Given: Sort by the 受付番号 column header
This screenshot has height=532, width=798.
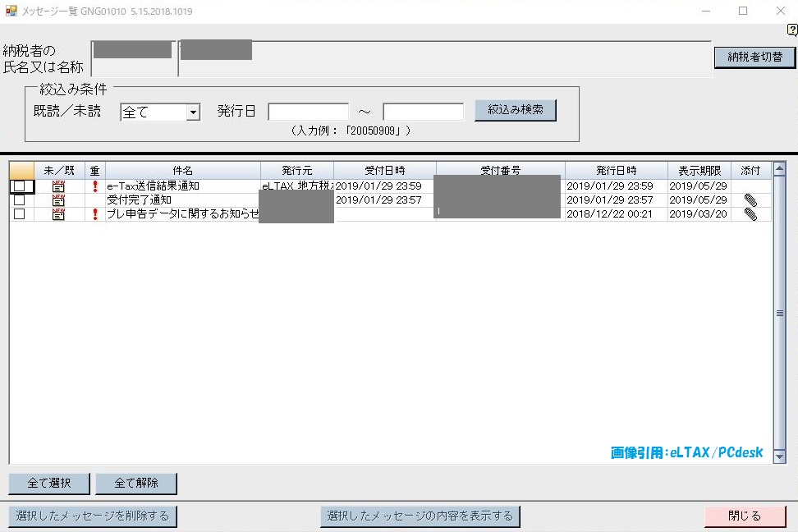Looking at the screenshot, I should [x=500, y=171].
